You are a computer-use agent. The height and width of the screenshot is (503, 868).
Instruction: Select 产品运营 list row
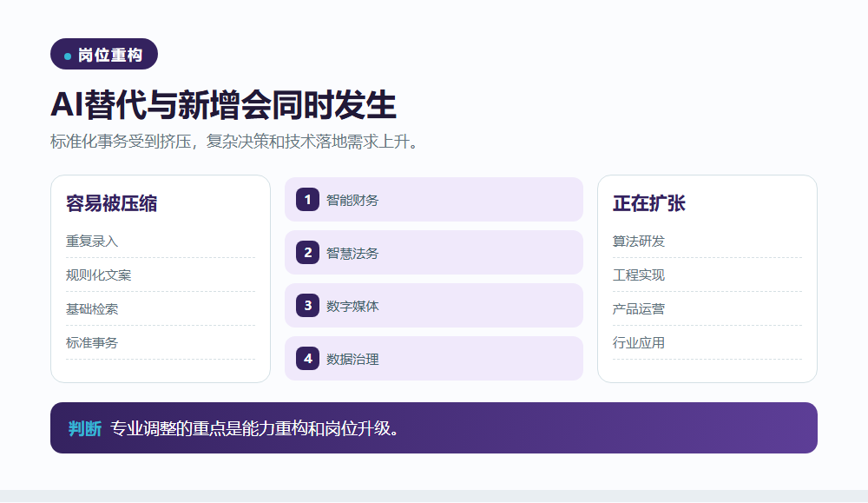click(x=707, y=309)
